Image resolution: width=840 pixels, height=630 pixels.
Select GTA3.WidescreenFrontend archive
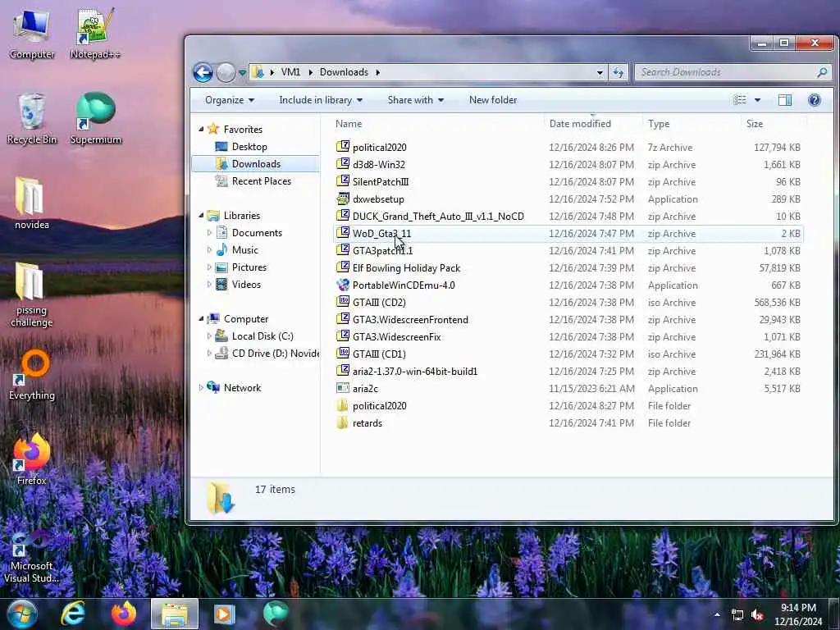coord(410,320)
